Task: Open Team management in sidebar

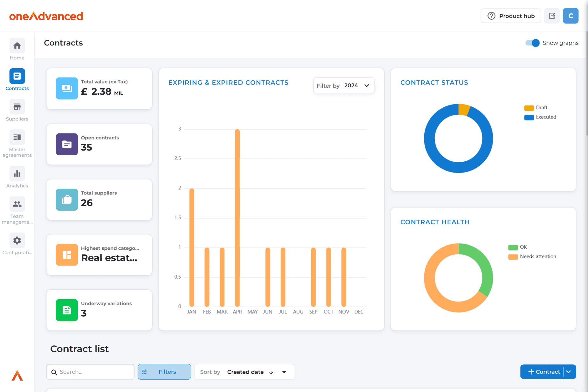Action: coord(17,205)
